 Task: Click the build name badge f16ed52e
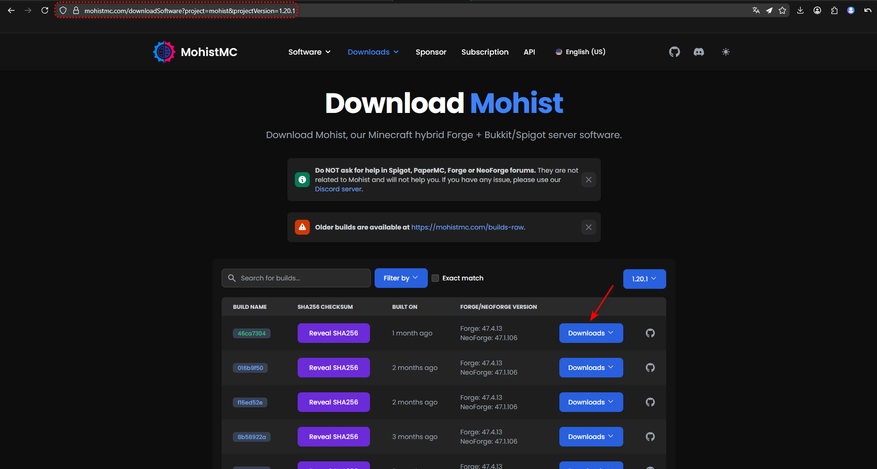(x=249, y=402)
